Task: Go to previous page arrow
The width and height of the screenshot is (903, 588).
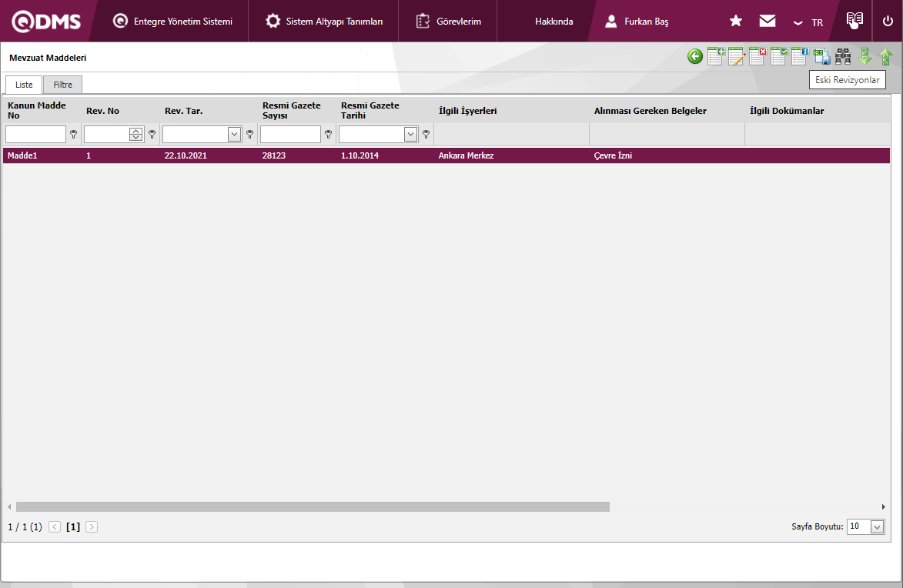Action: click(x=55, y=526)
